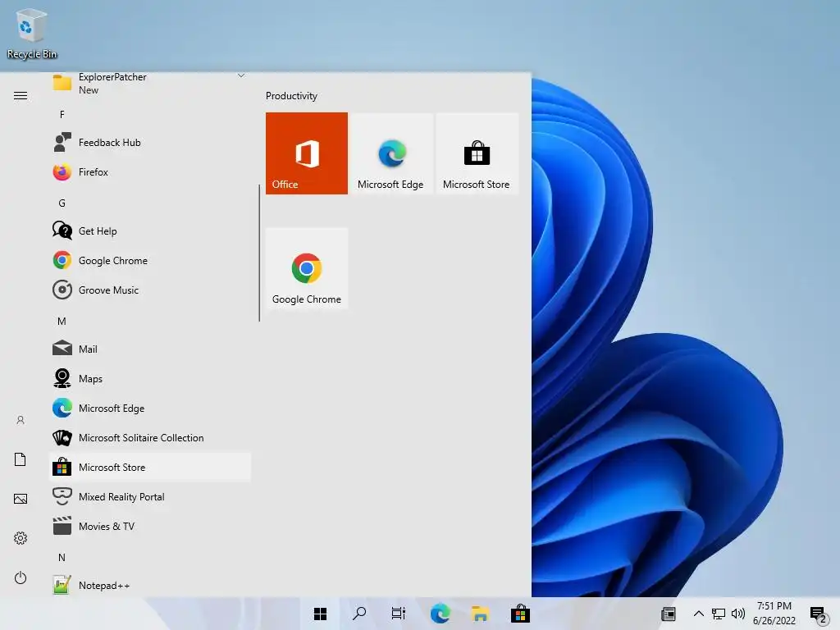Expand the ExplorerPatcher folder chevron
The width and height of the screenshot is (840, 630).
241,76
